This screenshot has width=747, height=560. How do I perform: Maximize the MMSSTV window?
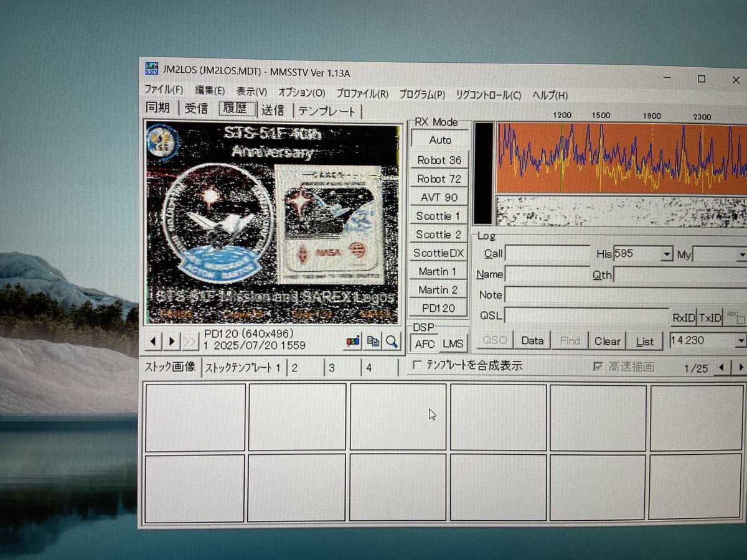[x=702, y=79]
